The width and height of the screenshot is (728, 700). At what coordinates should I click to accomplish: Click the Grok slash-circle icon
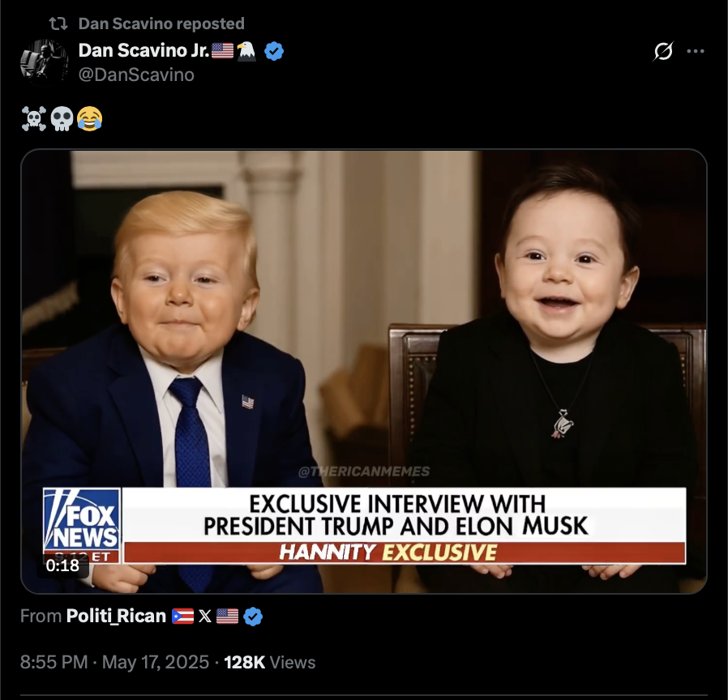click(x=663, y=51)
